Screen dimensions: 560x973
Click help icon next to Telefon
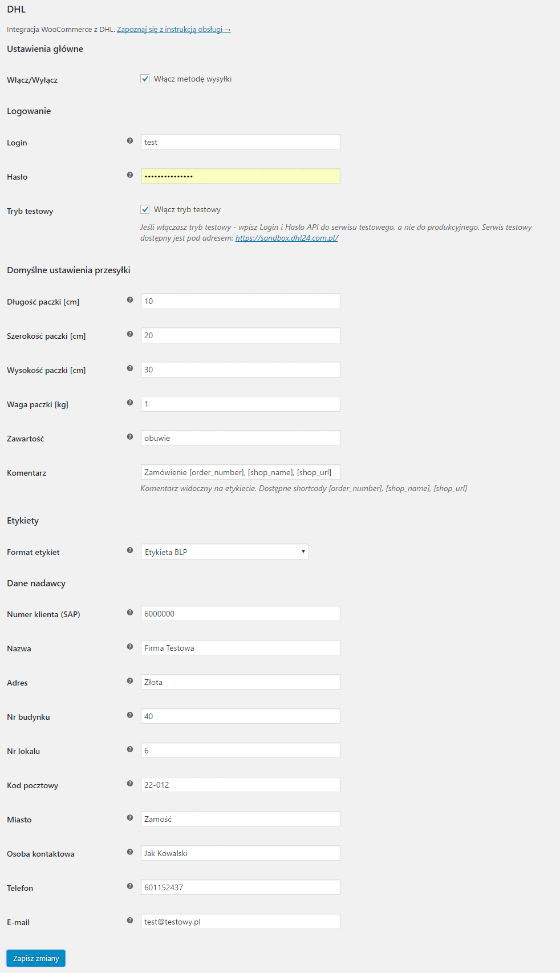130,886
